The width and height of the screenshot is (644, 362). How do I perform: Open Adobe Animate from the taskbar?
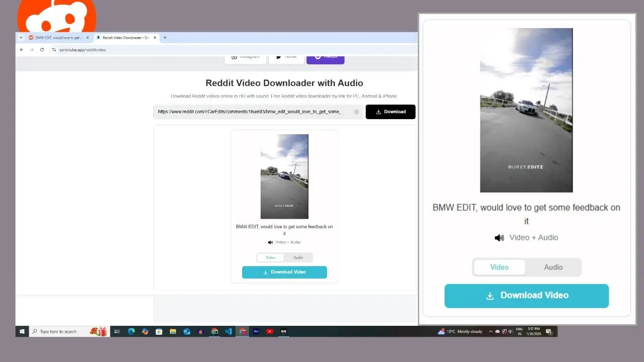[x=256, y=331]
